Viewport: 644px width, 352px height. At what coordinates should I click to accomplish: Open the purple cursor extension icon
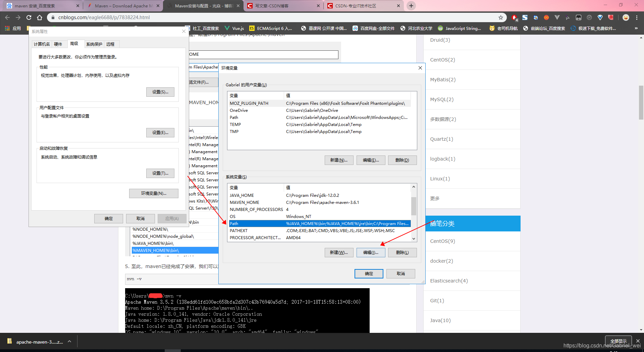[568, 17]
